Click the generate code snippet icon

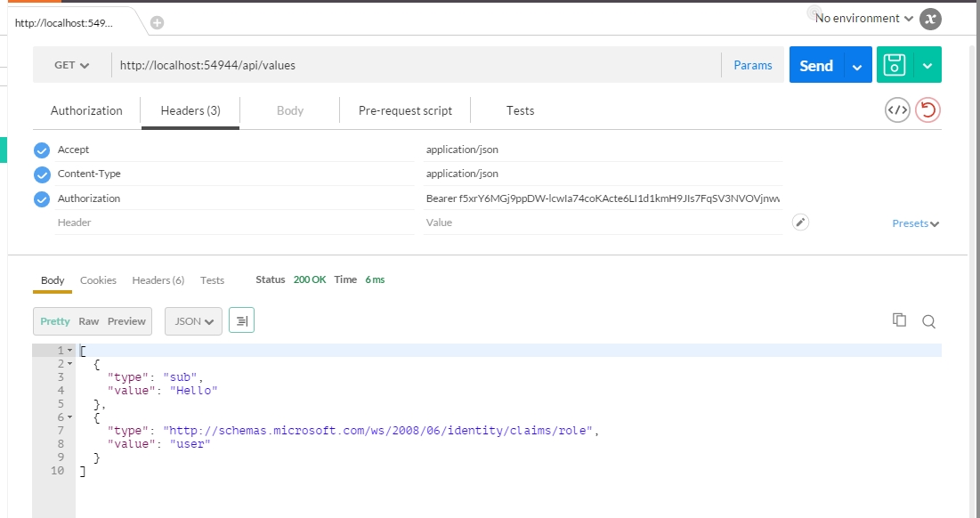click(897, 110)
